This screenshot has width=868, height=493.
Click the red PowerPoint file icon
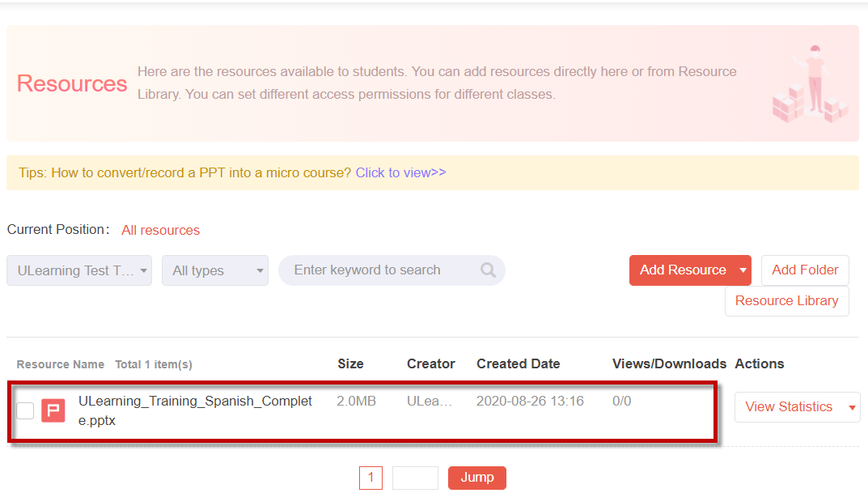(53, 410)
